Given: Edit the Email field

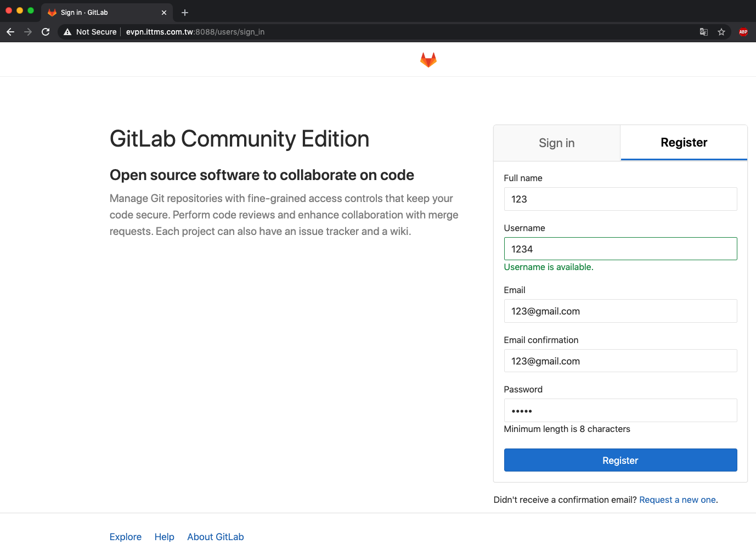Looking at the screenshot, I should pos(620,311).
